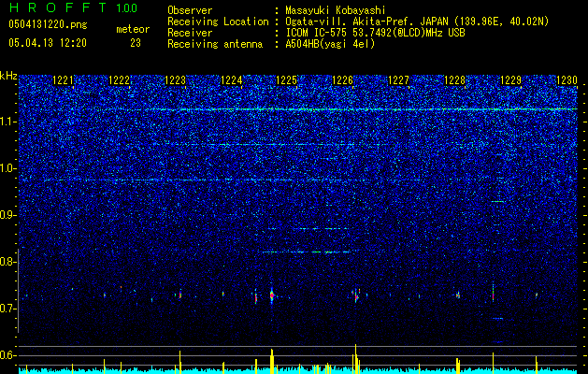Image resolution: width=588 pixels, height=374 pixels.
Task: Click the 1228 time marker
Action: pos(454,79)
